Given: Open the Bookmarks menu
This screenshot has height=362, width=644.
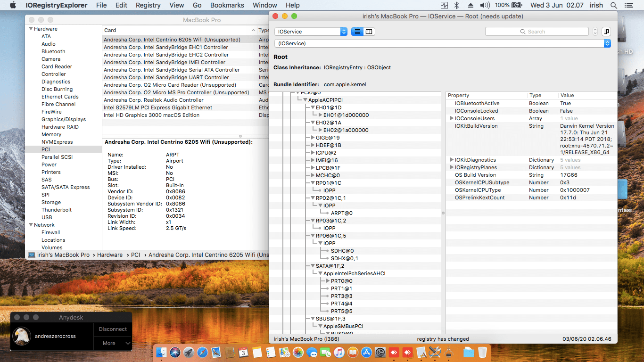Looking at the screenshot, I should tap(227, 5).
